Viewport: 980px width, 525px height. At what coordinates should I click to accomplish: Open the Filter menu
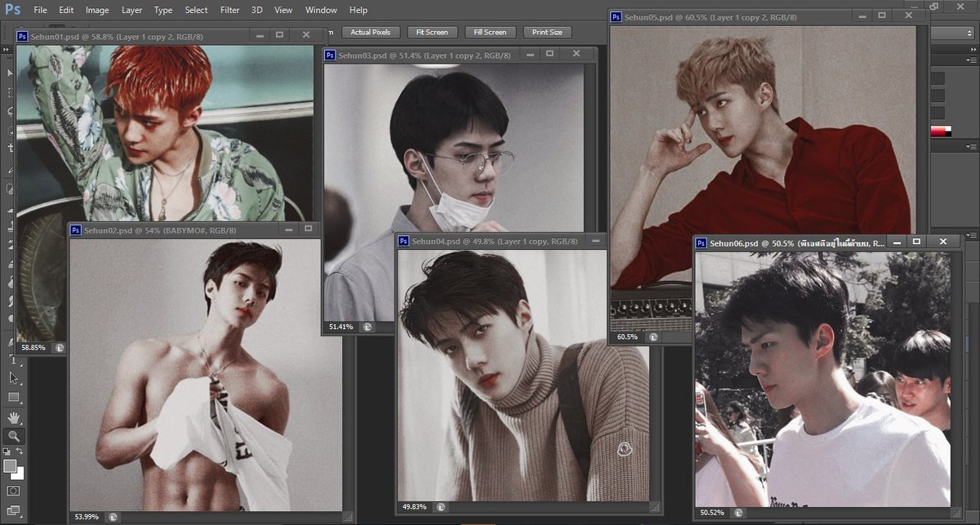coord(229,11)
